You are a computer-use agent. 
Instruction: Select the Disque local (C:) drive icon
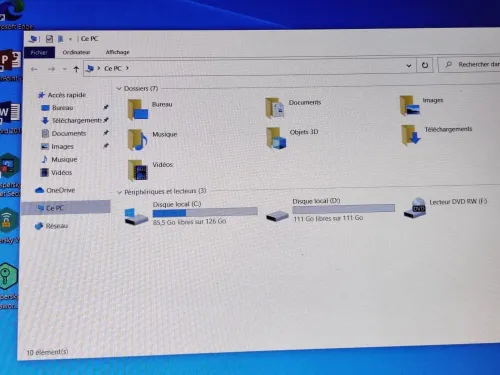(x=136, y=216)
